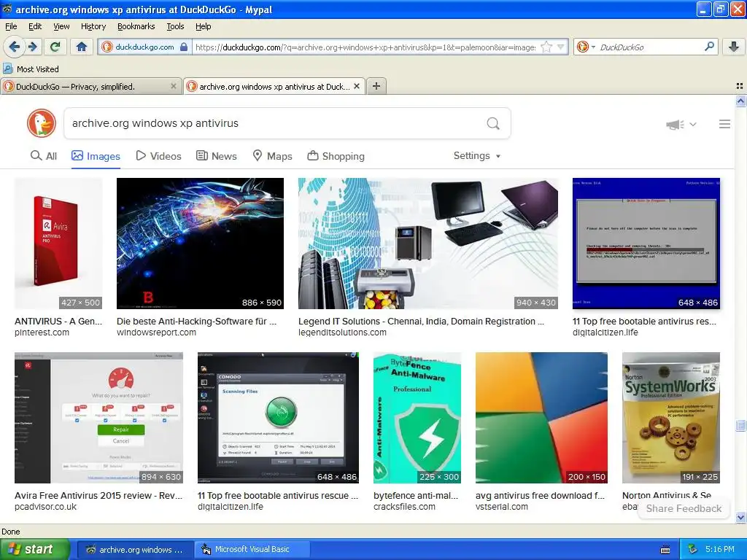The image size is (747, 560).
Task: Switch to All search results
Action: (43, 156)
